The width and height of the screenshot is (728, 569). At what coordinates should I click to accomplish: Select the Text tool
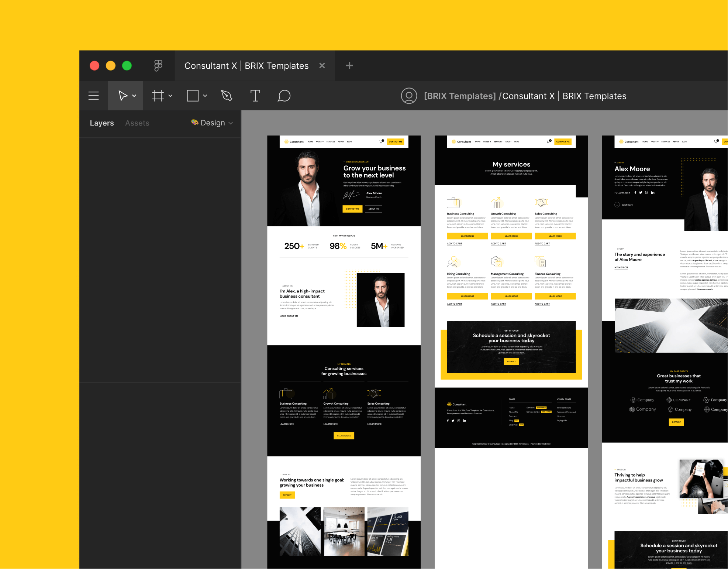255,96
